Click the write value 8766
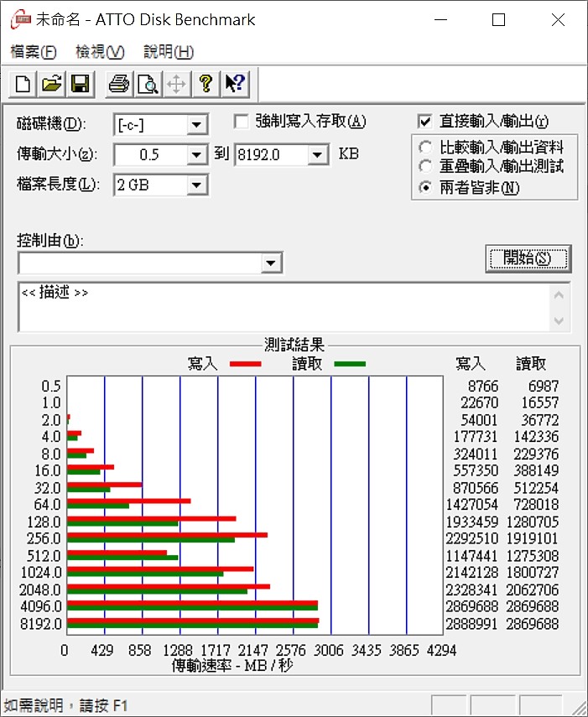Image resolution: width=588 pixels, height=717 pixels. pos(483,387)
